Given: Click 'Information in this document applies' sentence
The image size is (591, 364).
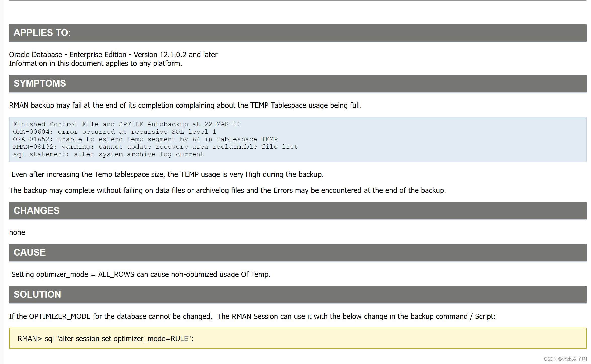Looking at the screenshot, I should [96, 63].
